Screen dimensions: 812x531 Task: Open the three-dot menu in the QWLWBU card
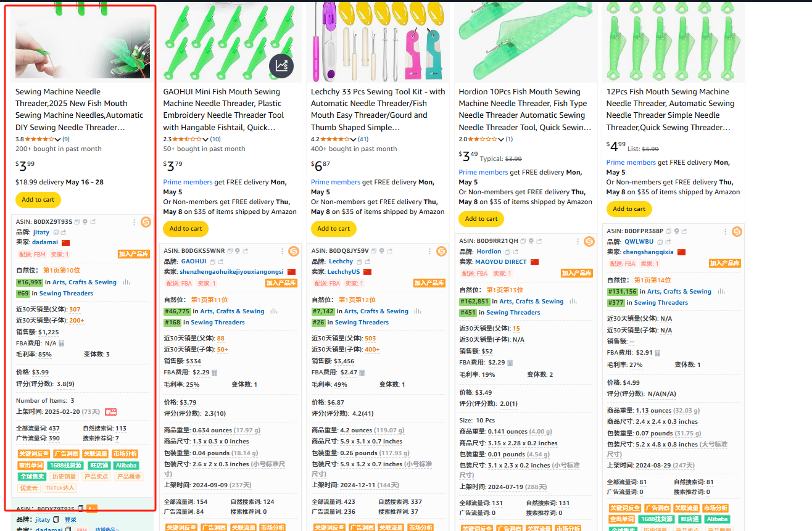[x=724, y=231]
